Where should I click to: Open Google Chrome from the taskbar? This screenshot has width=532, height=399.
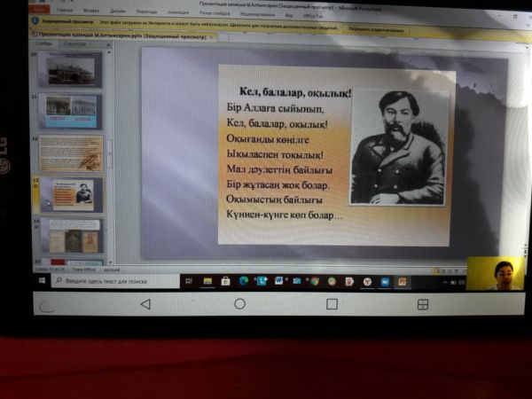coord(314,281)
